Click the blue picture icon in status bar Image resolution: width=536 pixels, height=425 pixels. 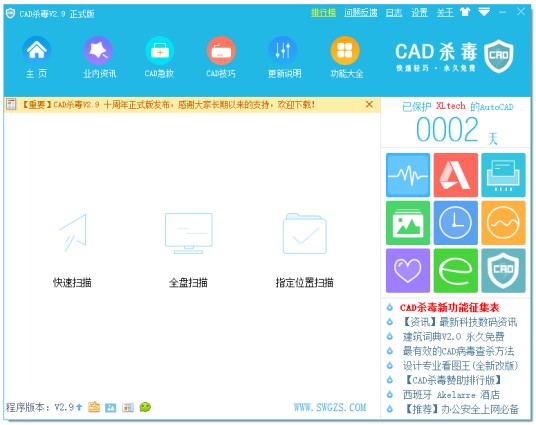[110, 408]
